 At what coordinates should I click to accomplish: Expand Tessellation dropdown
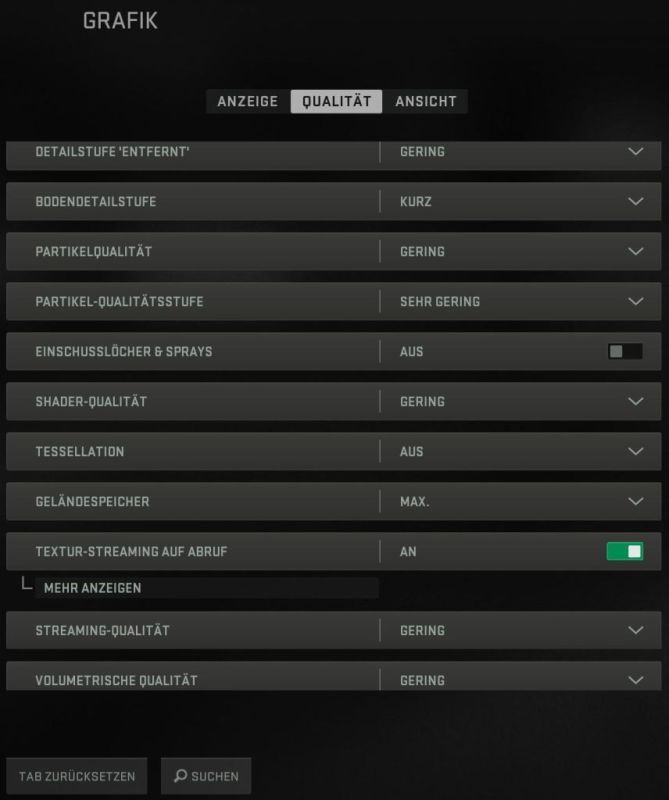pyautogui.click(x=635, y=451)
